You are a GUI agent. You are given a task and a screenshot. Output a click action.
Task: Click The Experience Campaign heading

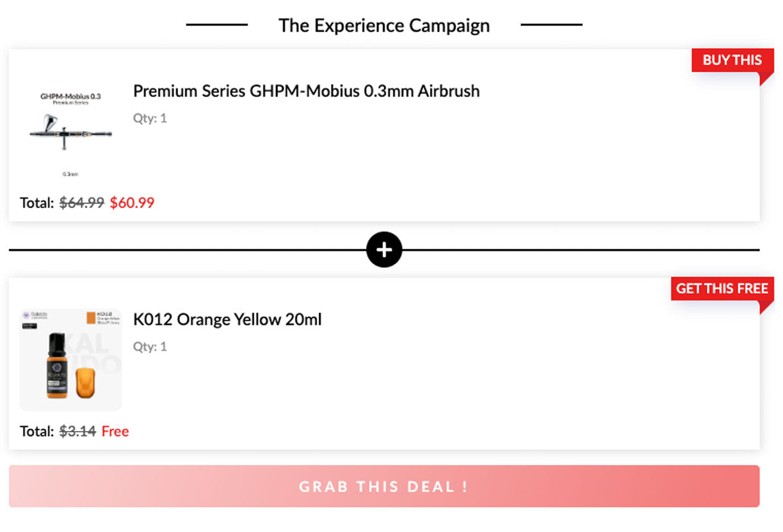[384, 25]
